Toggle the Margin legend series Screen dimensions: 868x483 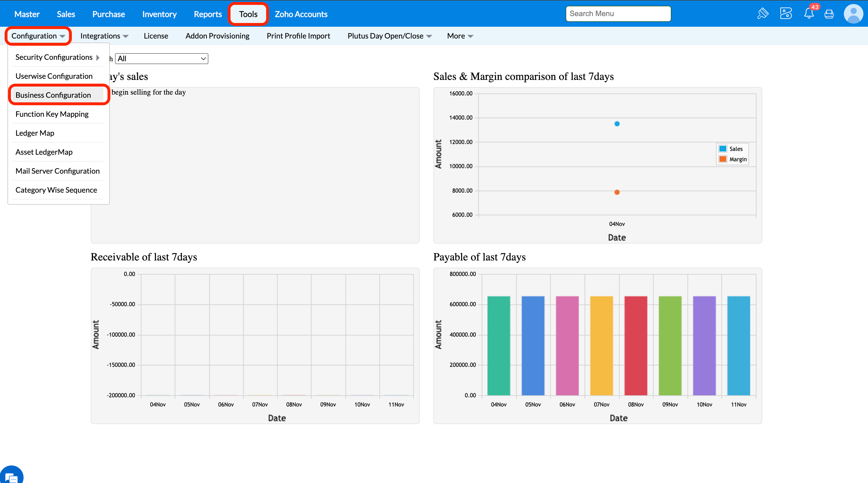733,159
